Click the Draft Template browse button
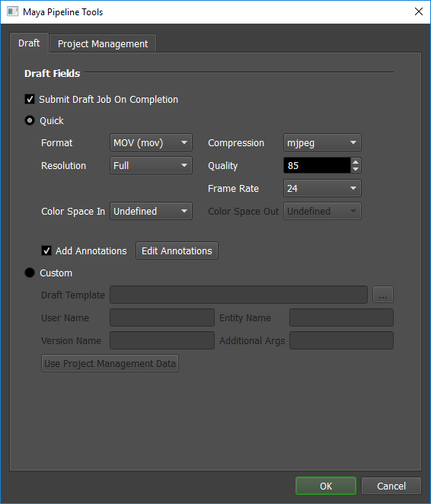The width and height of the screenshot is (431, 504). pos(383,295)
